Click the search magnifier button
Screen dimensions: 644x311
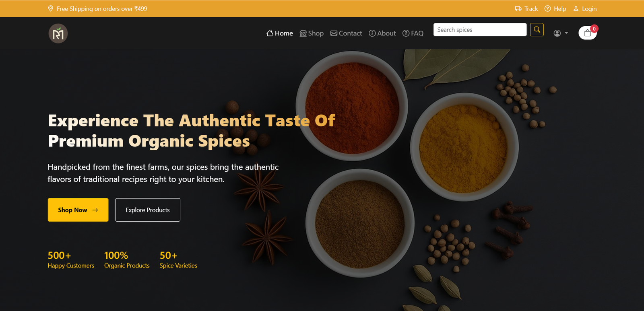click(x=537, y=30)
